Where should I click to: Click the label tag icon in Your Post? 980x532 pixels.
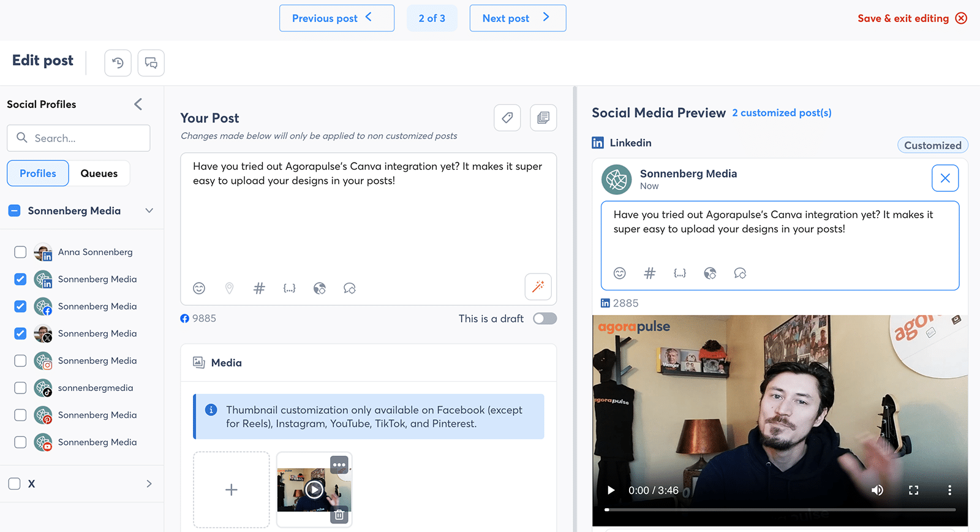click(x=507, y=118)
